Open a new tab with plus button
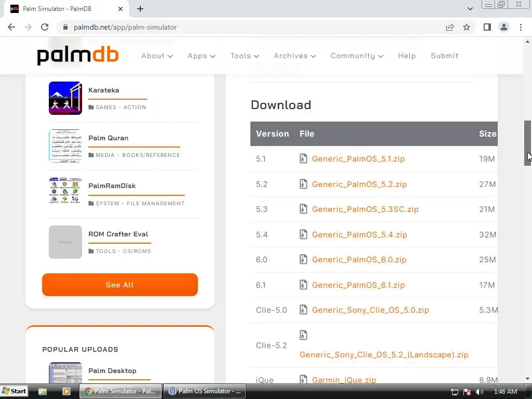532x399 pixels. 140,9
